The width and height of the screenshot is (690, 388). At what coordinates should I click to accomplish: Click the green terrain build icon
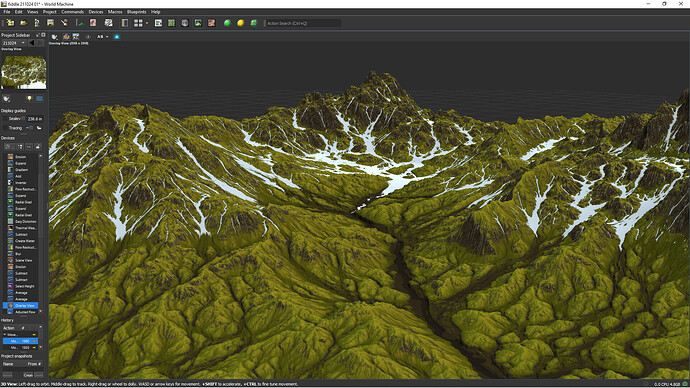80,23
